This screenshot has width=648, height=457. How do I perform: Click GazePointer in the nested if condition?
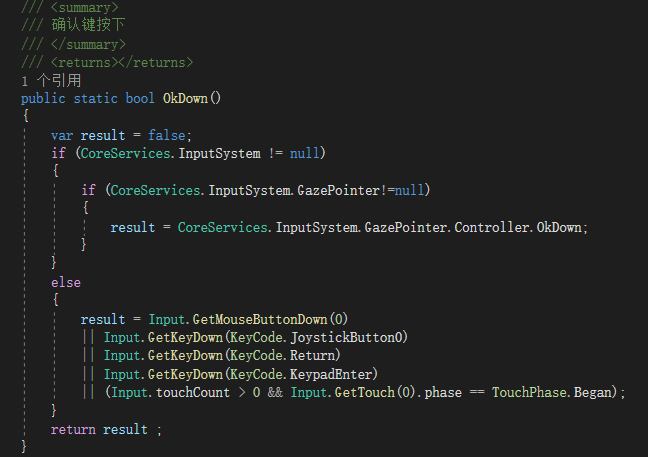(x=338, y=190)
